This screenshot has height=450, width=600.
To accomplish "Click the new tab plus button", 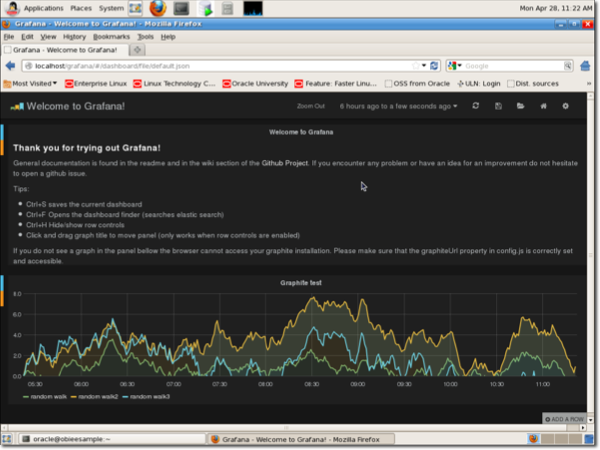I will pos(138,48).
